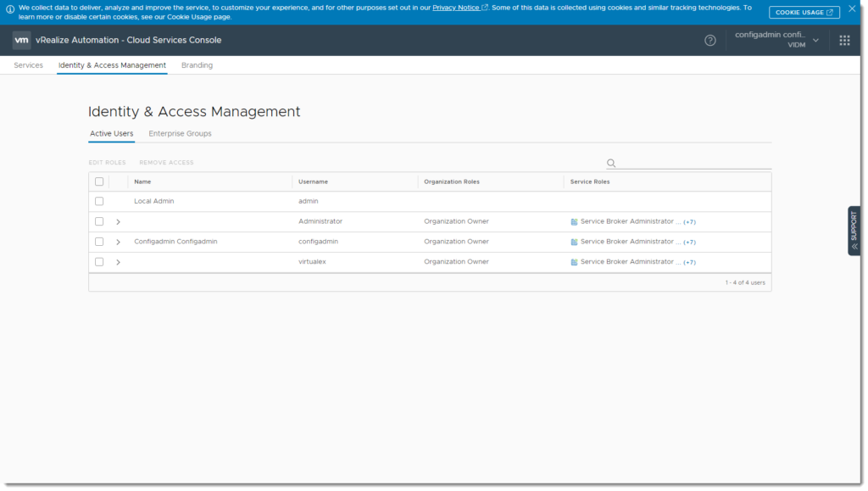
Task: Select the configadmin row checkbox
Action: coord(99,242)
